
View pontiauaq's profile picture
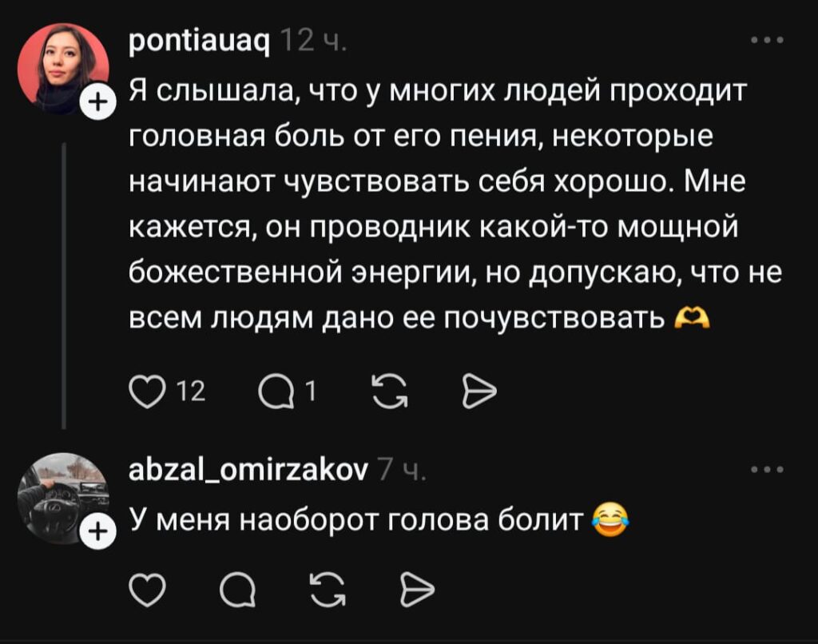[62, 66]
